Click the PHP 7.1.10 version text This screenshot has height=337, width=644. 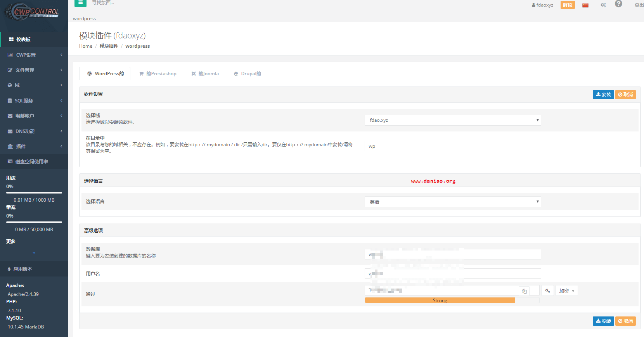[14, 311]
